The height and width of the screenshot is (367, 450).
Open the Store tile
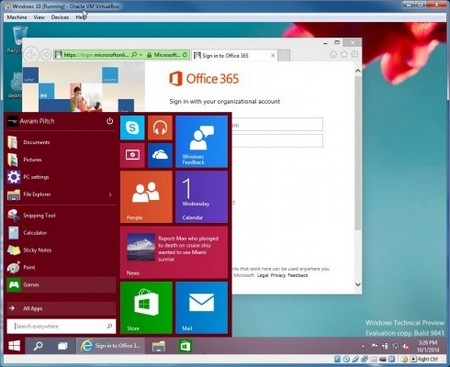tap(146, 308)
